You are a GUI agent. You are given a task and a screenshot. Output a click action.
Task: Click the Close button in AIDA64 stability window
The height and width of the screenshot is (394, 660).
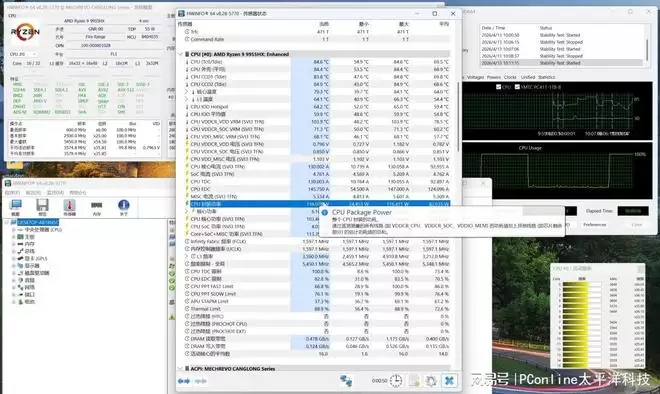[x=637, y=225]
